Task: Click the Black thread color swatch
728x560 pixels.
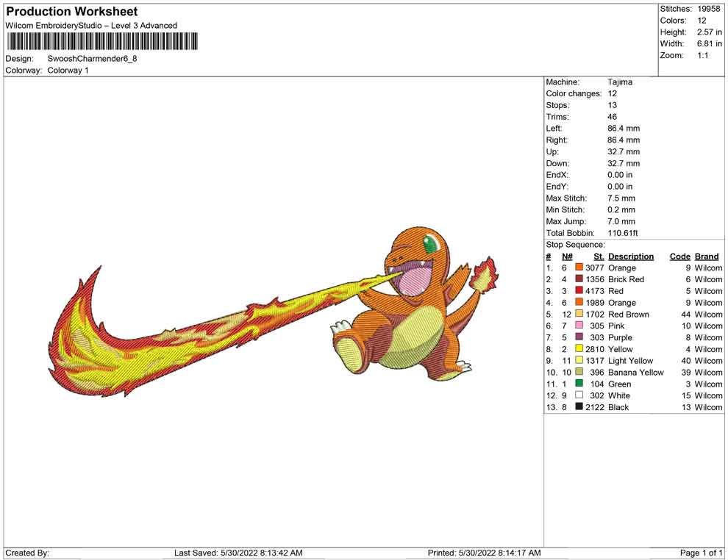Action: coord(579,407)
